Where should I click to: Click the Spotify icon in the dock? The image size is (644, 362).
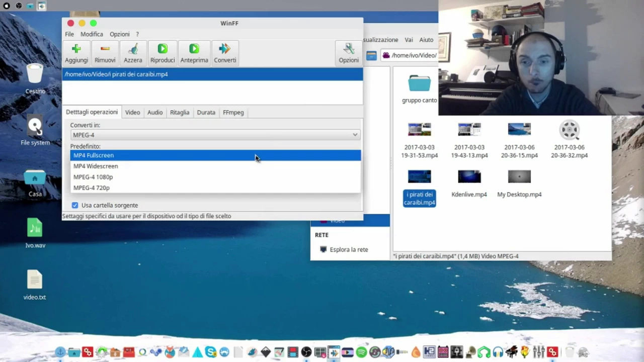[x=361, y=352]
